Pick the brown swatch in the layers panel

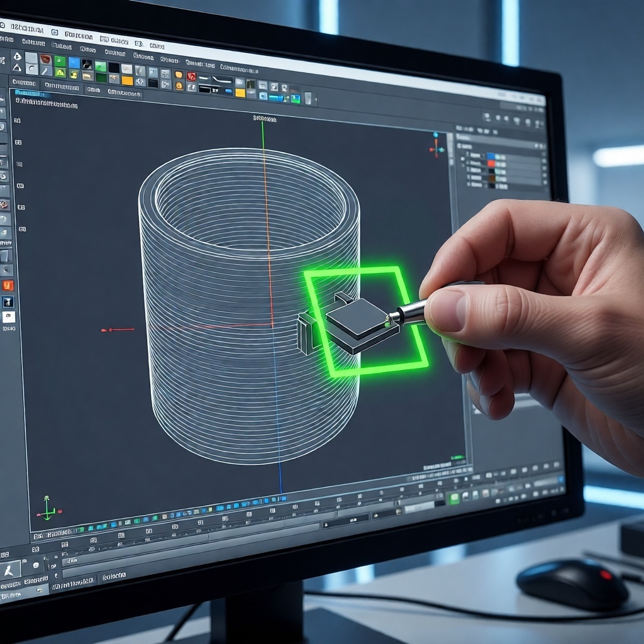pyautogui.click(x=492, y=178)
